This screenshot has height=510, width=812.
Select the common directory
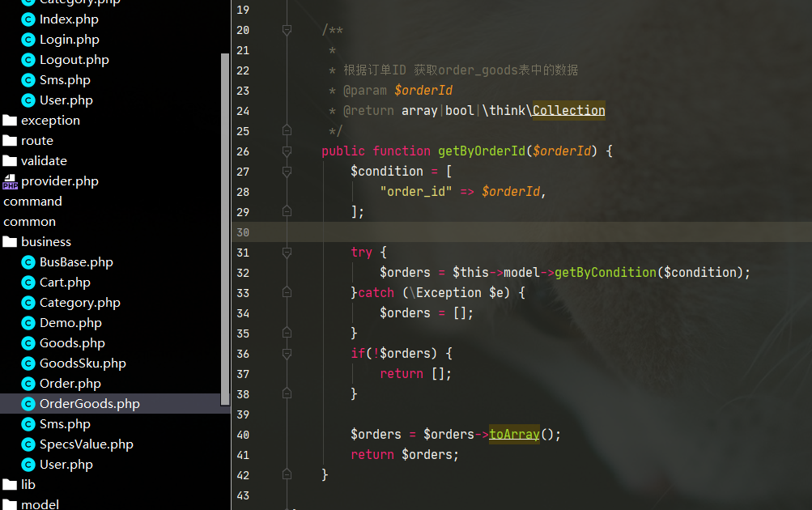29,222
